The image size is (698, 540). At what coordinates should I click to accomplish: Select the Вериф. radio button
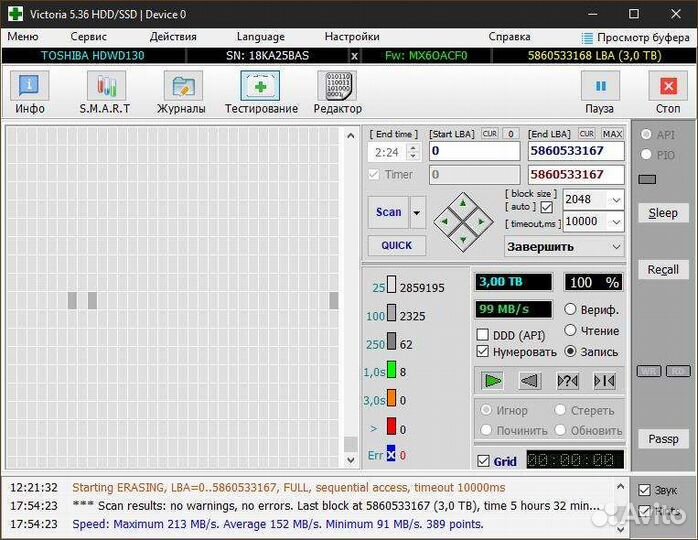point(570,309)
